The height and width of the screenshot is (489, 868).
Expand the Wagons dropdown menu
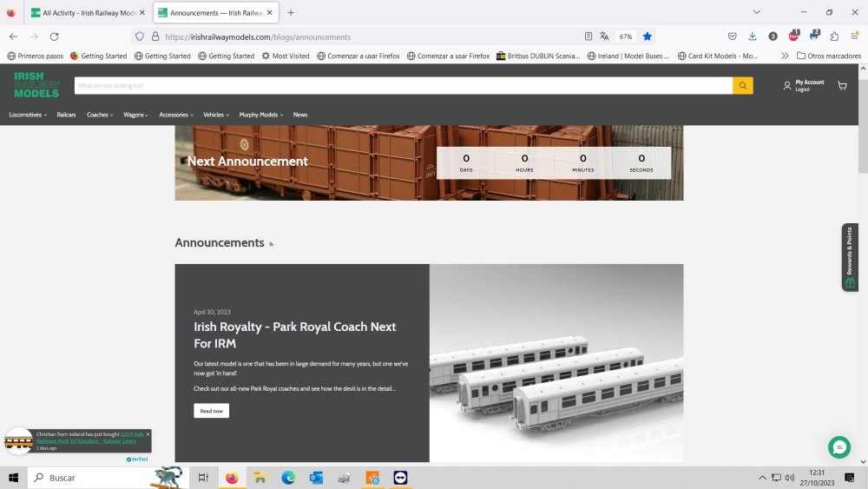coord(135,115)
